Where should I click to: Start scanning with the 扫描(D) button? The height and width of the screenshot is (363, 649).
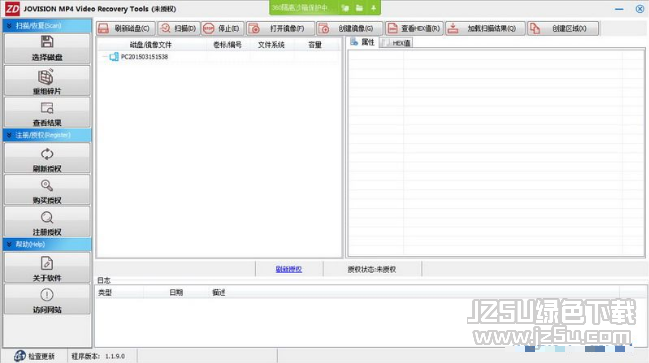tap(179, 29)
